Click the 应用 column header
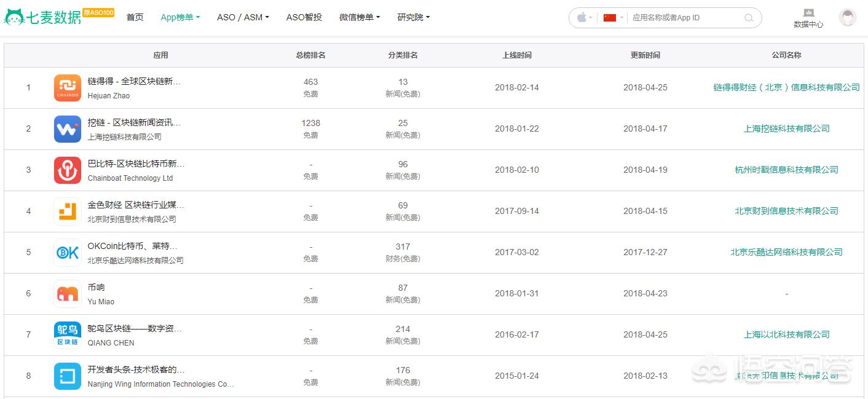868x399 pixels. click(160, 55)
